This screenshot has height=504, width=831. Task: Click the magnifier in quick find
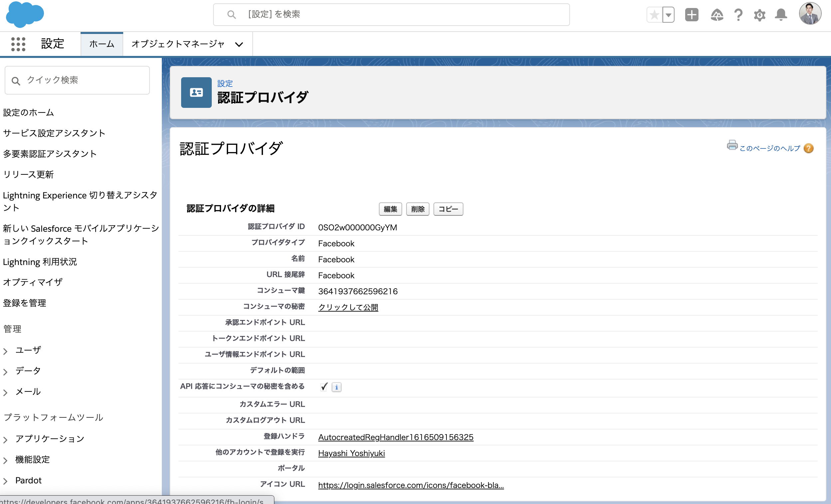click(x=16, y=81)
